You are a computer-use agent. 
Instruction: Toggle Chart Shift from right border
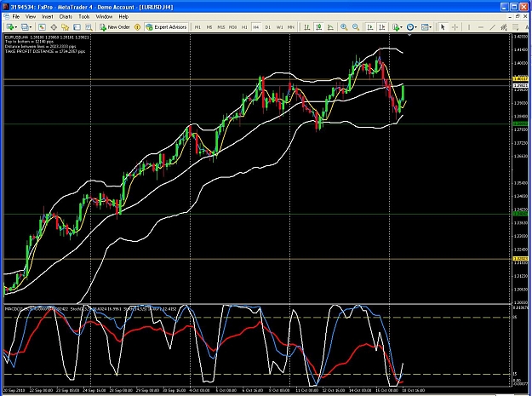pyautogui.click(x=382, y=27)
